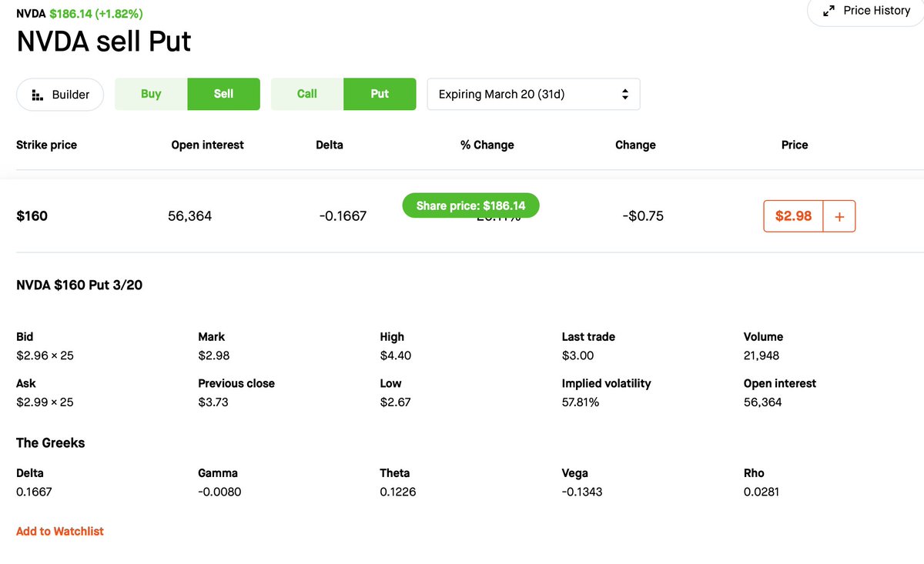
Task: Click The Greeks section heading
Action: pyautogui.click(x=51, y=442)
